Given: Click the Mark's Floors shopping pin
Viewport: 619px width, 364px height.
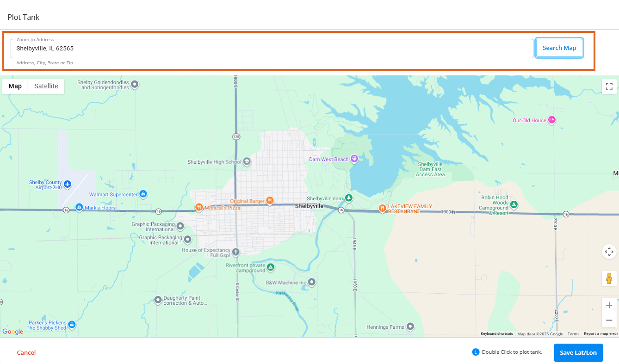Looking at the screenshot, I should [x=79, y=207].
